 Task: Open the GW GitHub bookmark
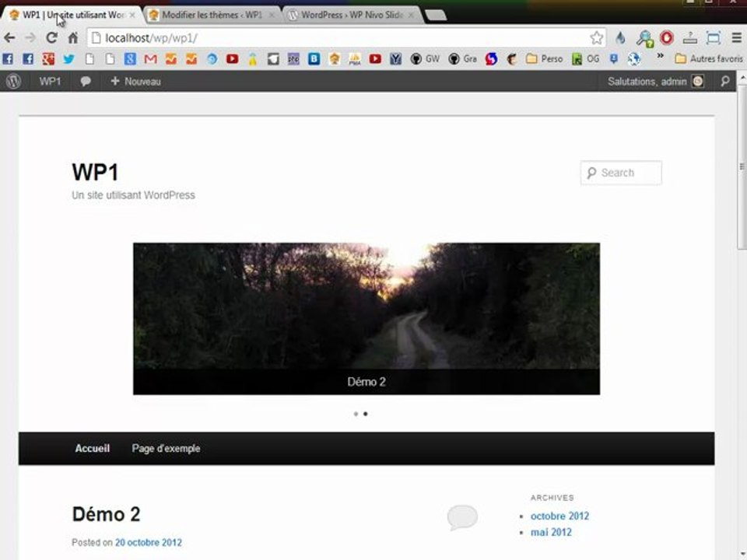[425, 59]
